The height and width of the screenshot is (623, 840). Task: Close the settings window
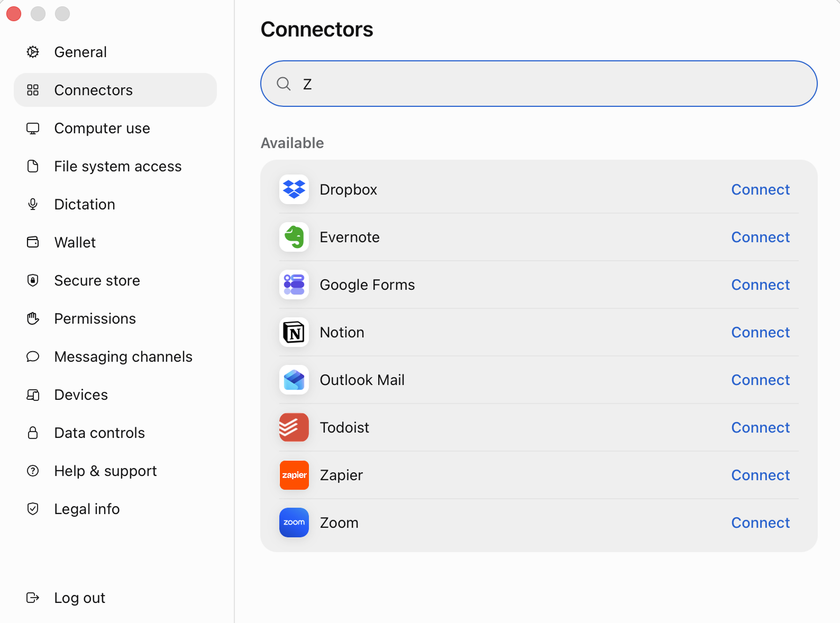pos(14,14)
